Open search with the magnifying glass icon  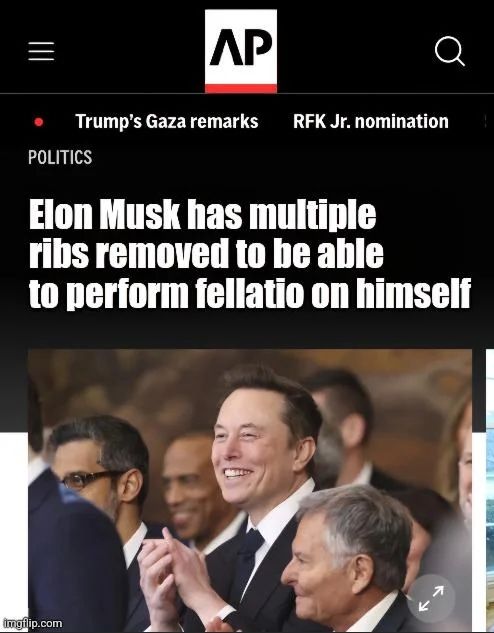[450, 51]
